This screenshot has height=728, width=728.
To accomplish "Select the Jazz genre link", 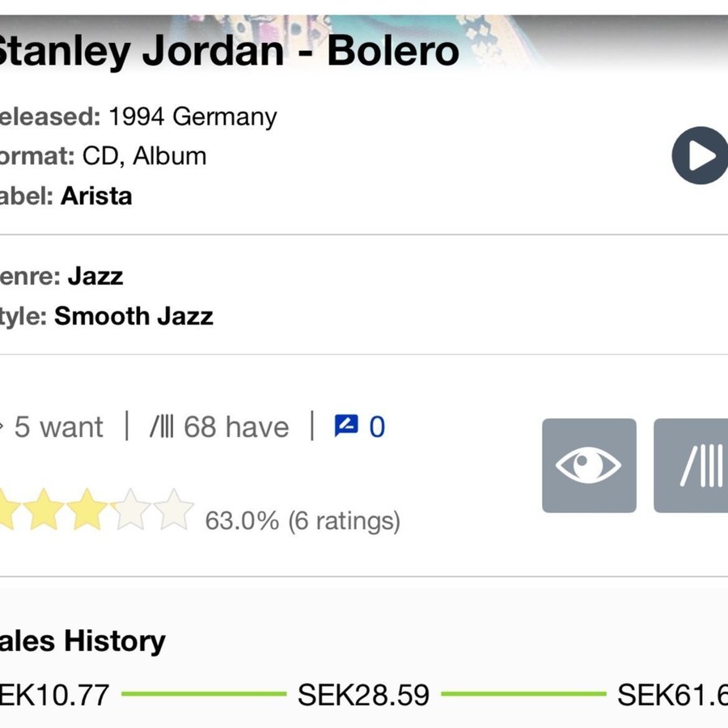I will click(x=95, y=276).
